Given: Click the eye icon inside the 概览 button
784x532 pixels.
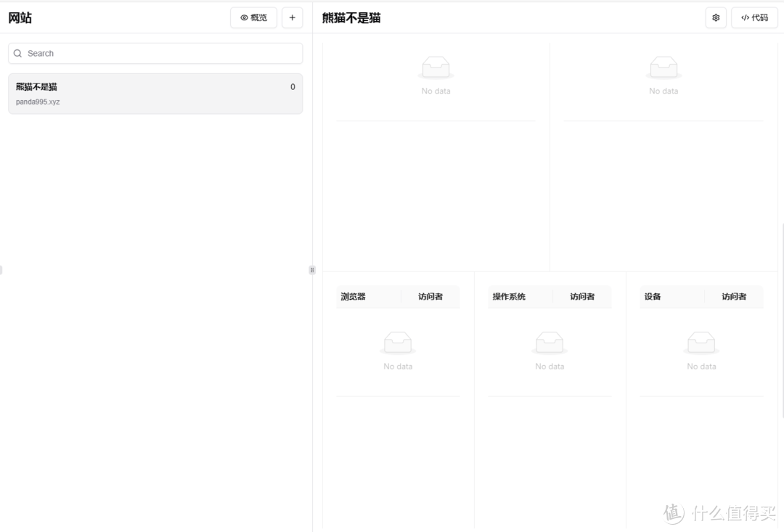Looking at the screenshot, I should pos(243,17).
